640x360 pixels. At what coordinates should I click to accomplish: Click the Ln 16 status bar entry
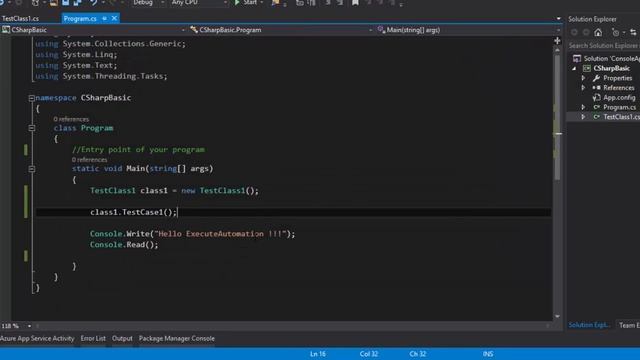coord(318,354)
